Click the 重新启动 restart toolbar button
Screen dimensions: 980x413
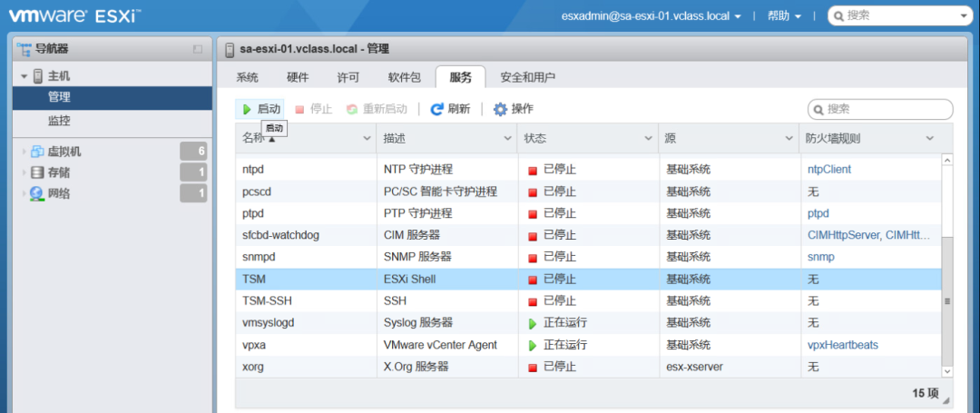(x=377, y=109)
